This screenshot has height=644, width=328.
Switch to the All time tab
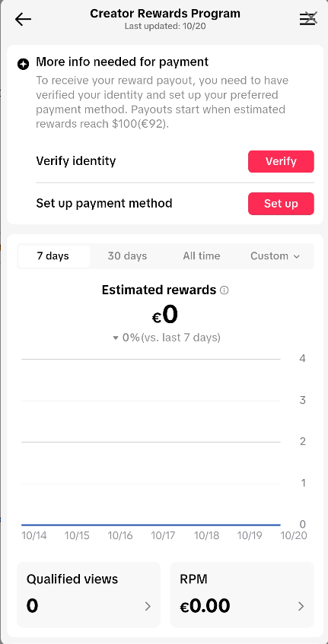click(x=202, y=256)
